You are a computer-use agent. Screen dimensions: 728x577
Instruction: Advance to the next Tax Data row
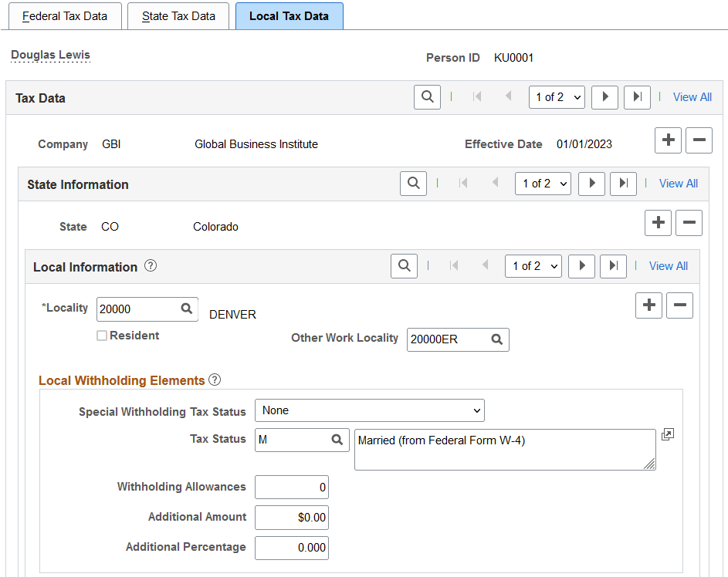pyautogui.click(x=604, y=97)
